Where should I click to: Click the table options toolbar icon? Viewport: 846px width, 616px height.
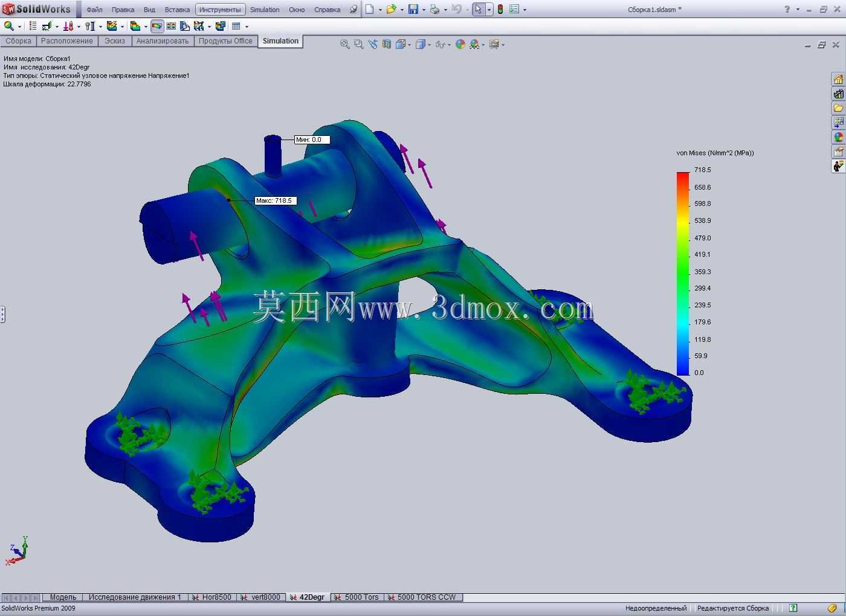[x=236, y=26]
